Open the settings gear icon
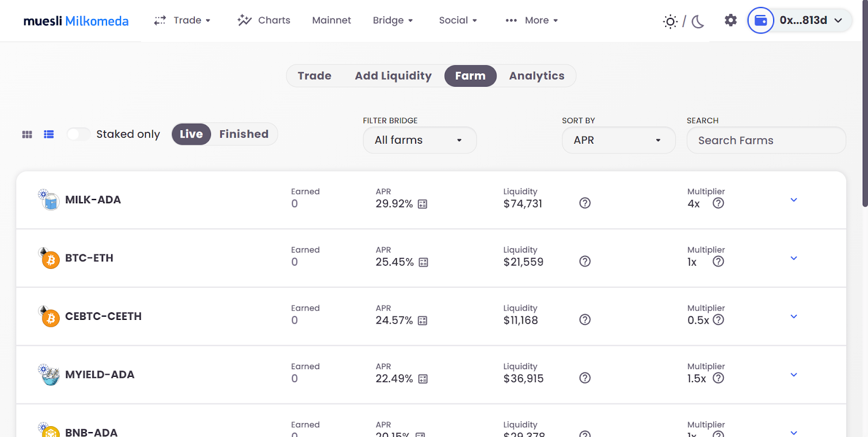 [x=731, y=21]
